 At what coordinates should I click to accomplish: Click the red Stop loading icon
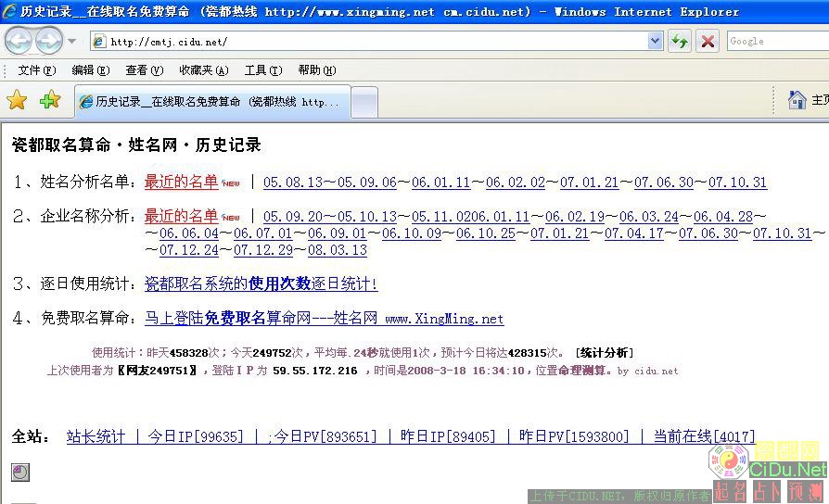[708, 41]
